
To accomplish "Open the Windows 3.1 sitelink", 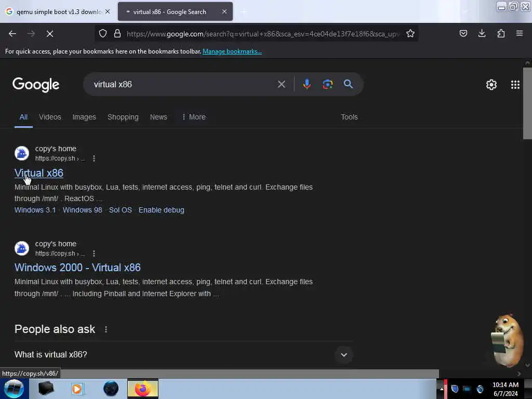I will click(x=35, y=210).
